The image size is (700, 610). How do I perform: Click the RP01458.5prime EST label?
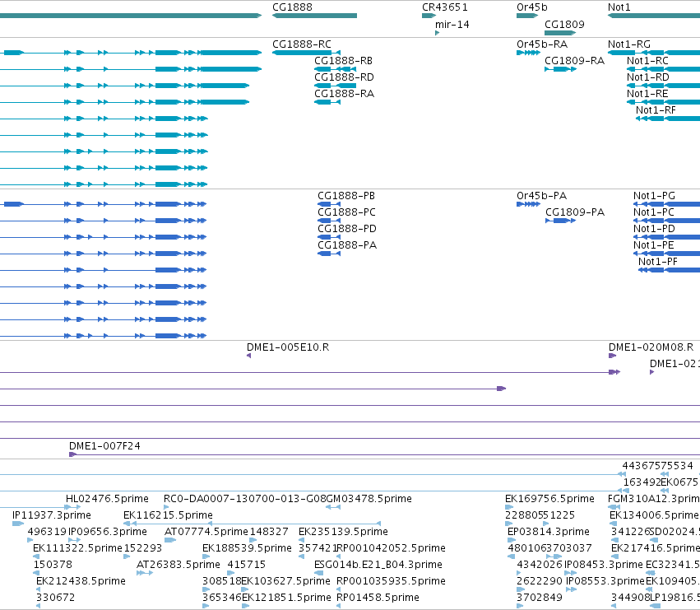pos(378,598)
